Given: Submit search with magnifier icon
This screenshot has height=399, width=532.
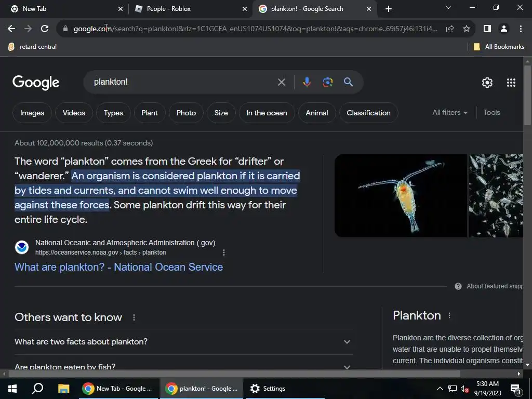Looking at the screenshot, I should coord(348,82).
